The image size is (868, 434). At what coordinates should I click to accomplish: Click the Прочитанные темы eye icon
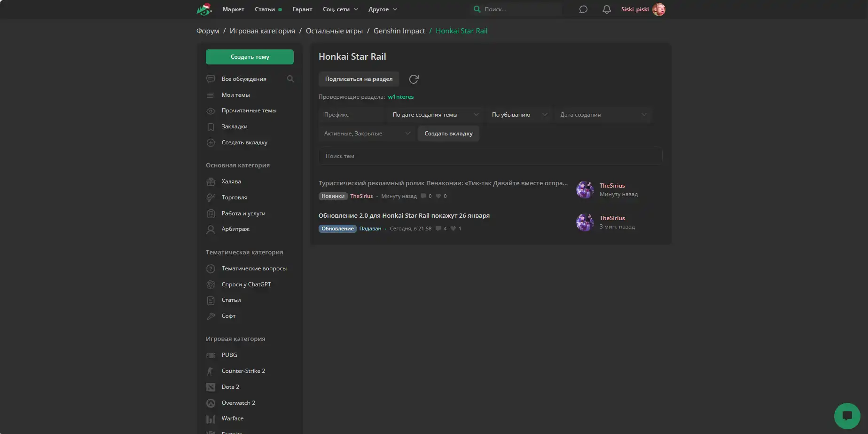[x=211, y=111]
